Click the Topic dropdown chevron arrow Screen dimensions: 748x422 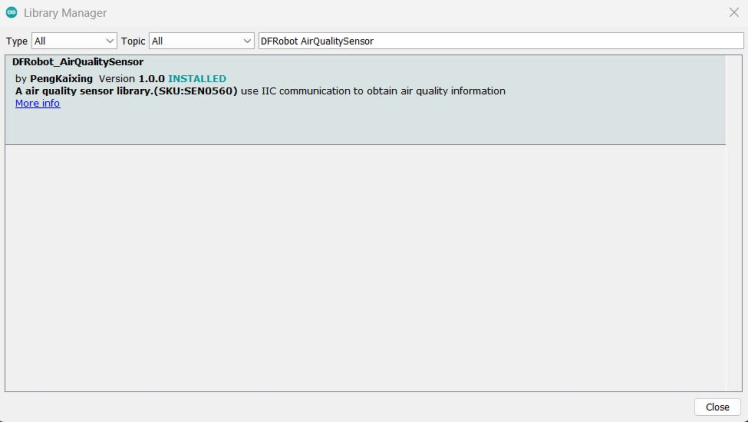[247, 41]
